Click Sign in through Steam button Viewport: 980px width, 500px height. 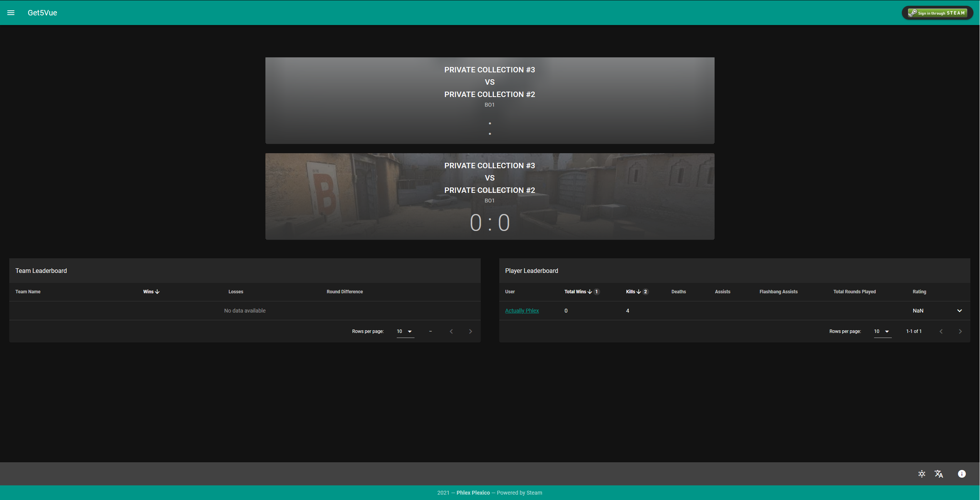pos(937,13)
